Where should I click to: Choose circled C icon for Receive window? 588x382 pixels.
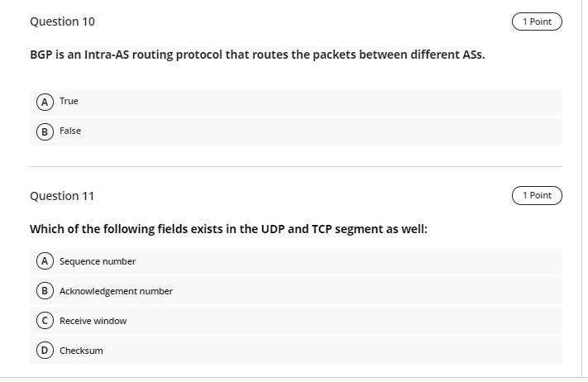point(45,321)
